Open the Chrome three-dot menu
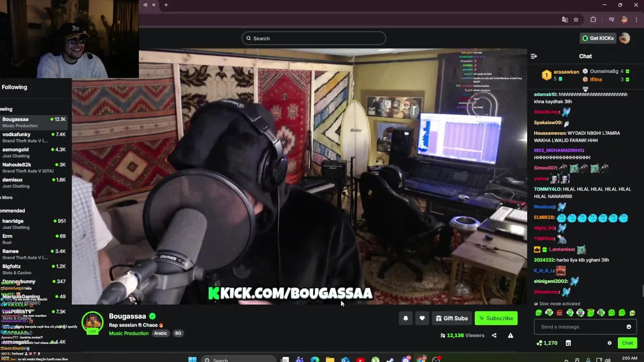Screen dimensions: 644x362 click(636, 20)
